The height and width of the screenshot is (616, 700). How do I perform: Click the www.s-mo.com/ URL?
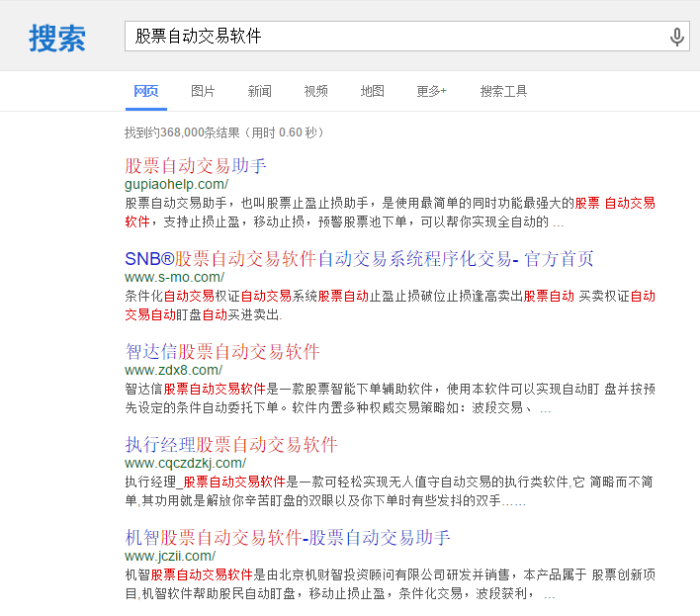174,277
